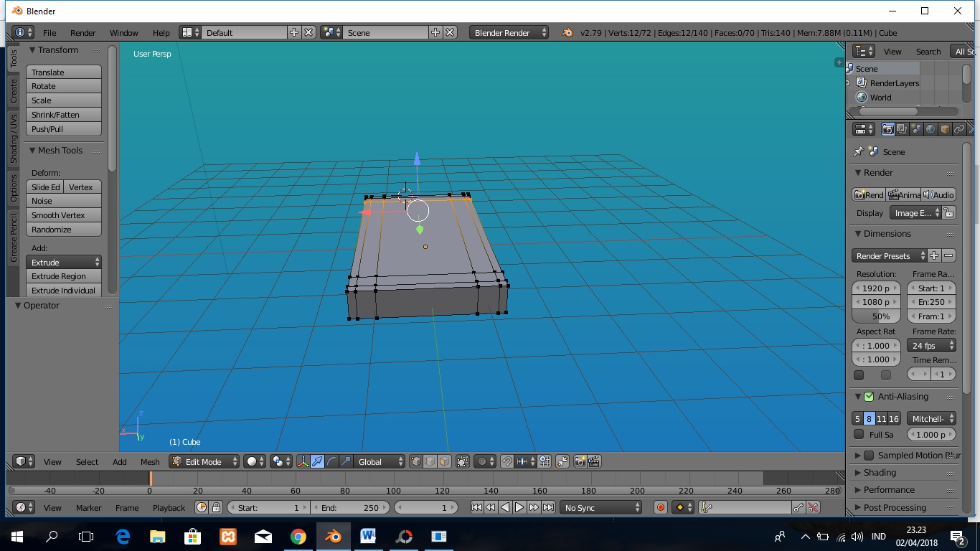Open the Info editor type selector
Viewport: 980px width, 551px height.
(x=23, y=32)
